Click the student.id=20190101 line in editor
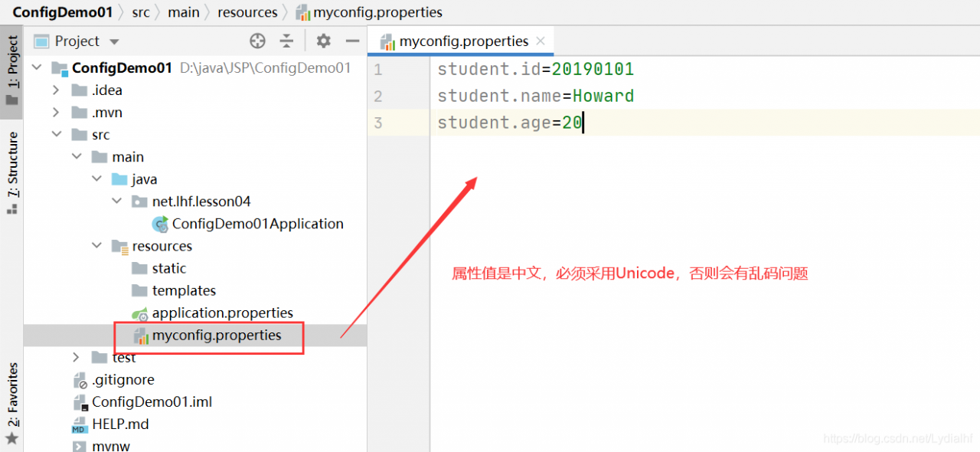Screen dimensions: 980x452 (x=535, y=69)
